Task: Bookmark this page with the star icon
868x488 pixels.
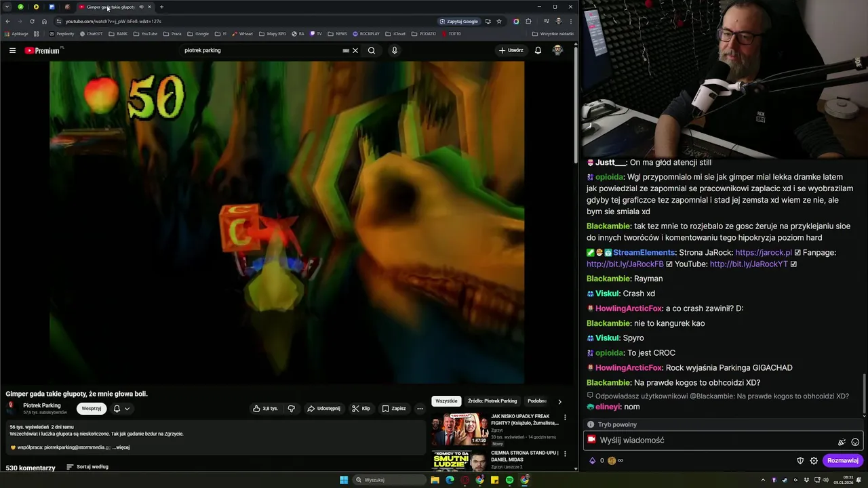Action: 499,21
